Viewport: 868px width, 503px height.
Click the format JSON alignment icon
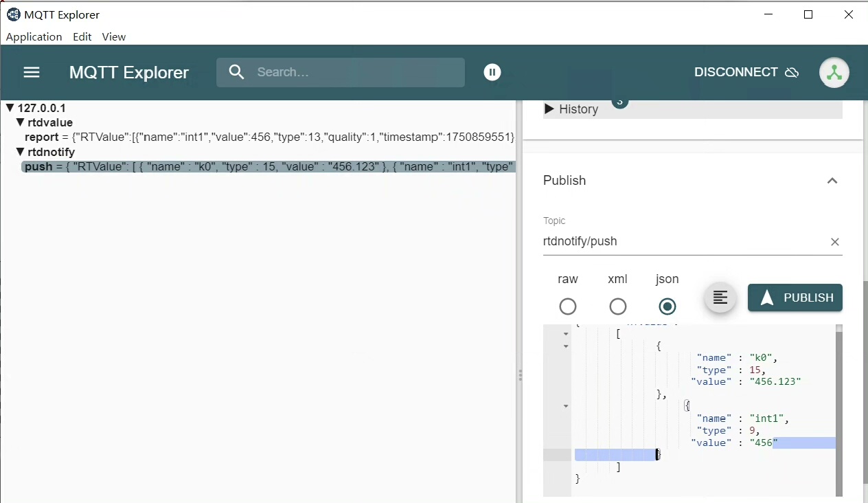point(720,298)
